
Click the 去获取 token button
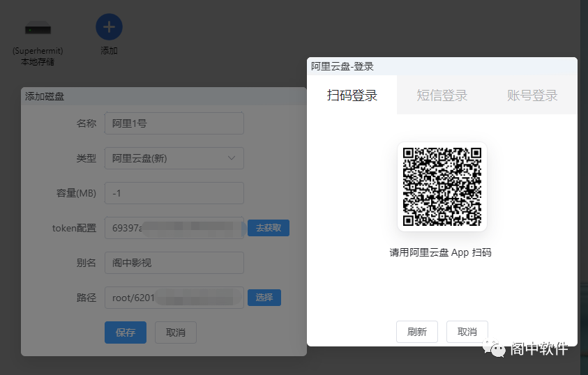[x=269, y=228]
